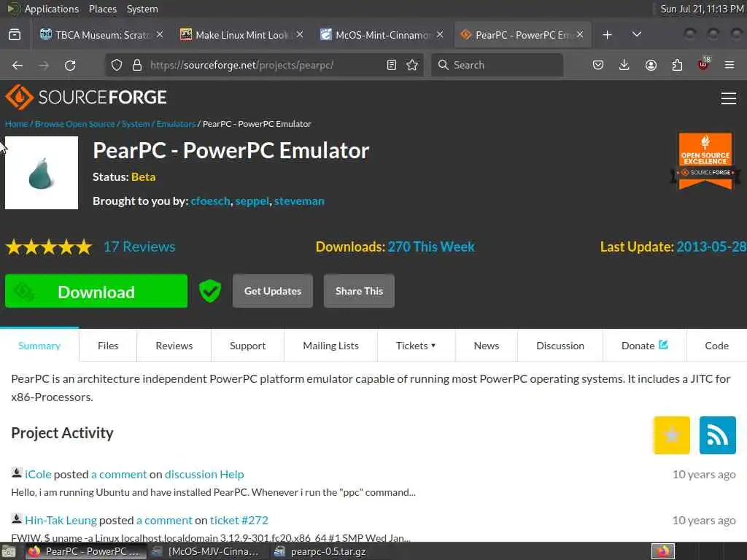Click the site padlock icon
This screenshot has height=560, width=747.
tap(137, 65)
